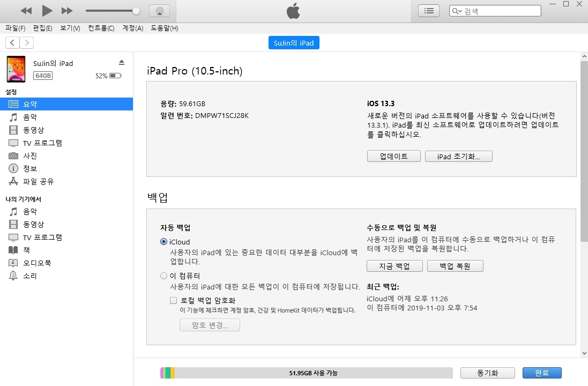Select the iCloud backup radio button
The height and width of the screenshot is (386, 588).
click(163, 242)
